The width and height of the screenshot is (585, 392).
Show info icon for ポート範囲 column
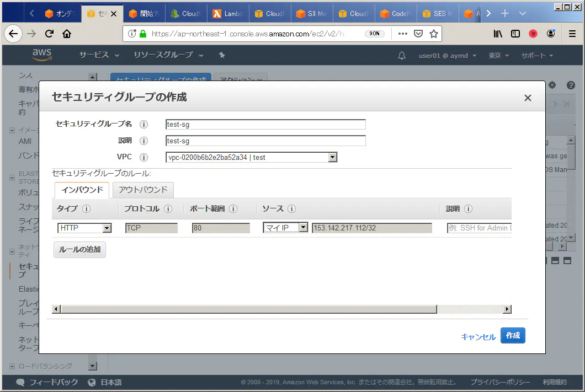coord(233,208)
